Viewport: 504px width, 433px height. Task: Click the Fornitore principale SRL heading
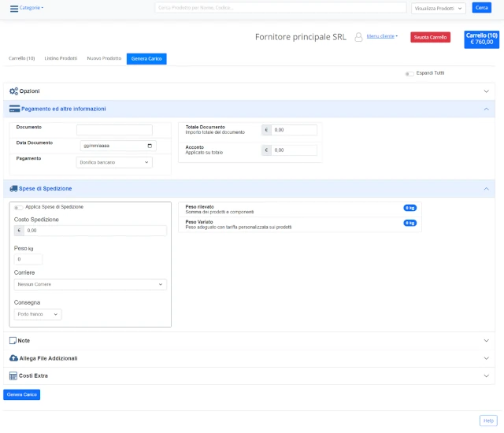(x=301, y=37)
